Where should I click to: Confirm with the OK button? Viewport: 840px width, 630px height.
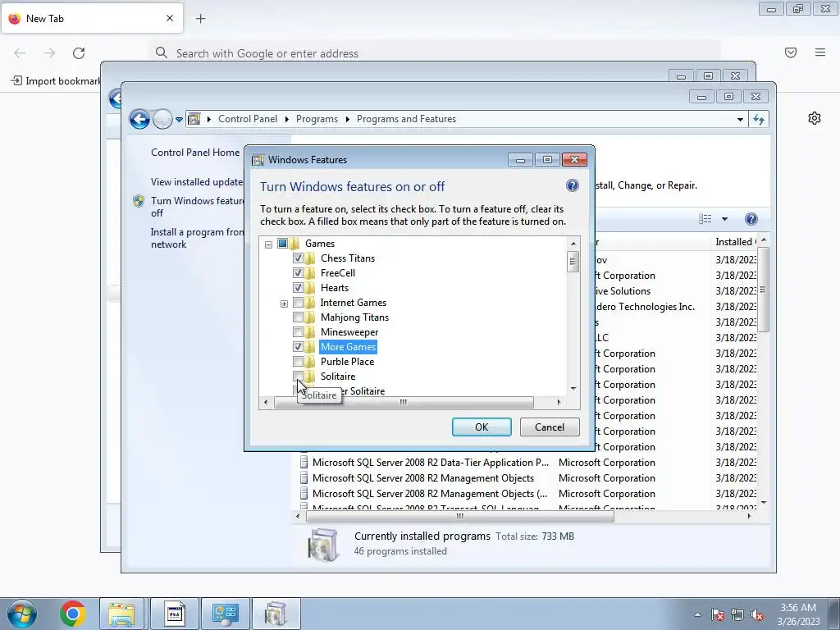pyautogui.click(x=482, y=427)
